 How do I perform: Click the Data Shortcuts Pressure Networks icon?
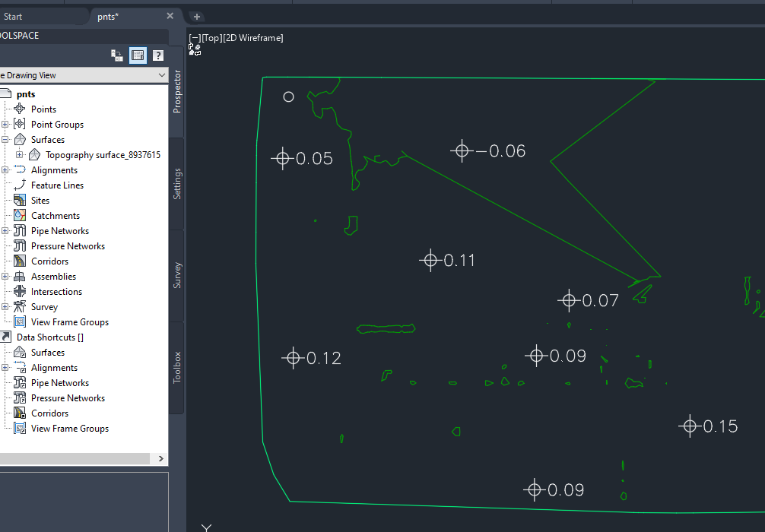pos(20,397)
